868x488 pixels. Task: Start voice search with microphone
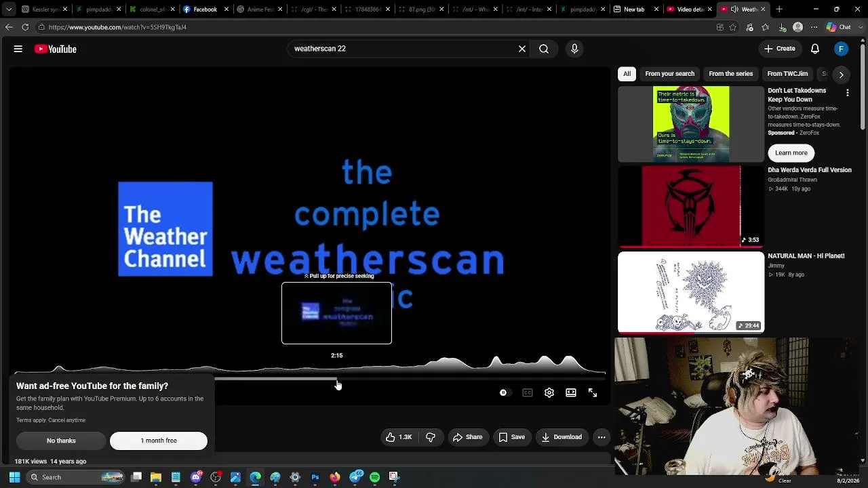pyautogui.click(x=574, y=49)
